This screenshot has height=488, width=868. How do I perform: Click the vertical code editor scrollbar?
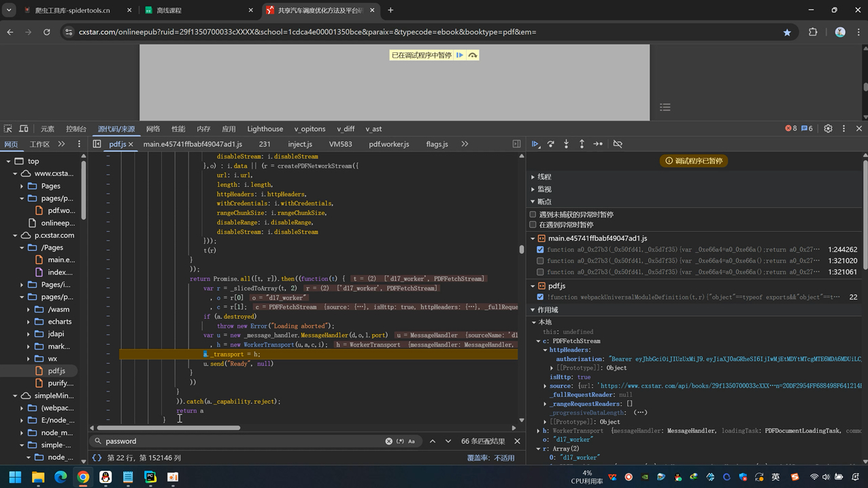[x=522, y=250]
